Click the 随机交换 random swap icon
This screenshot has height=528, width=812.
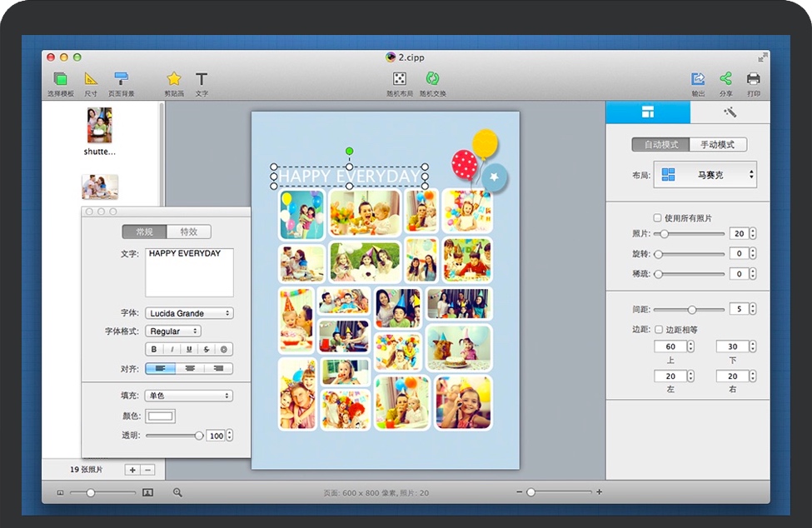(432, 79)
